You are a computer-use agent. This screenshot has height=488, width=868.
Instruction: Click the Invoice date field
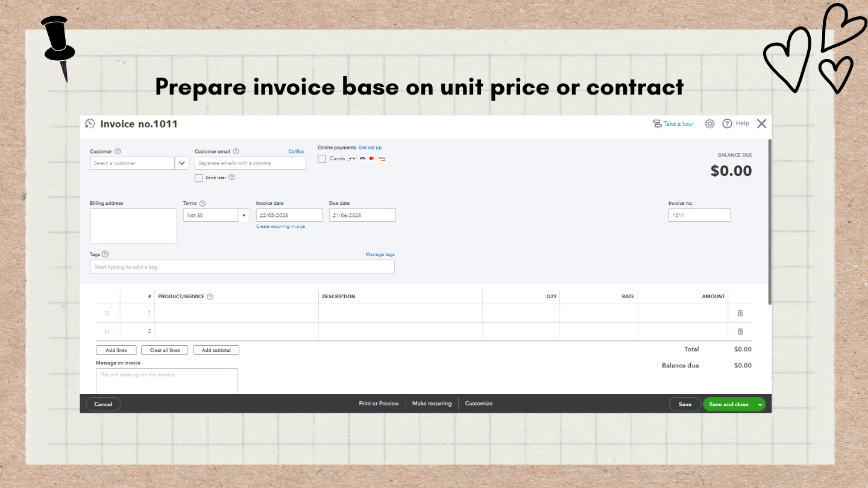289,215
